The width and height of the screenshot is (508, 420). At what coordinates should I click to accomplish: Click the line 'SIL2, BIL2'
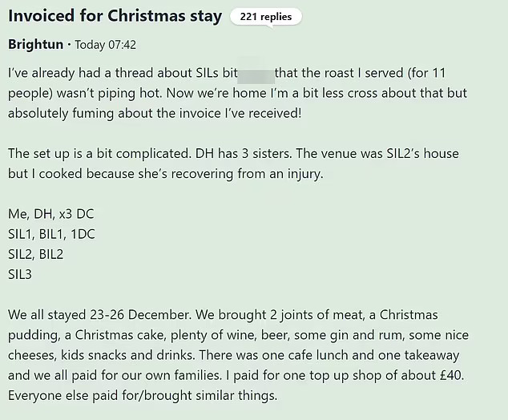[x=35, y=254]
